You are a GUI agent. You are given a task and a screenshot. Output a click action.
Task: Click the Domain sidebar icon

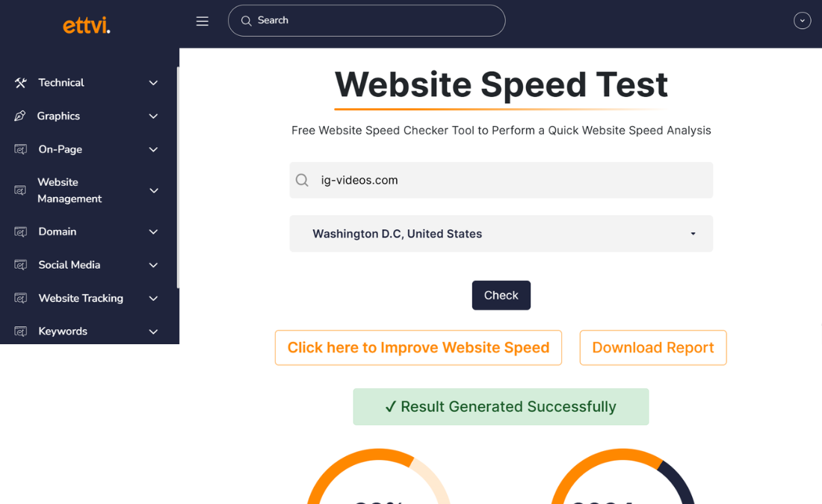pos(20,231)
